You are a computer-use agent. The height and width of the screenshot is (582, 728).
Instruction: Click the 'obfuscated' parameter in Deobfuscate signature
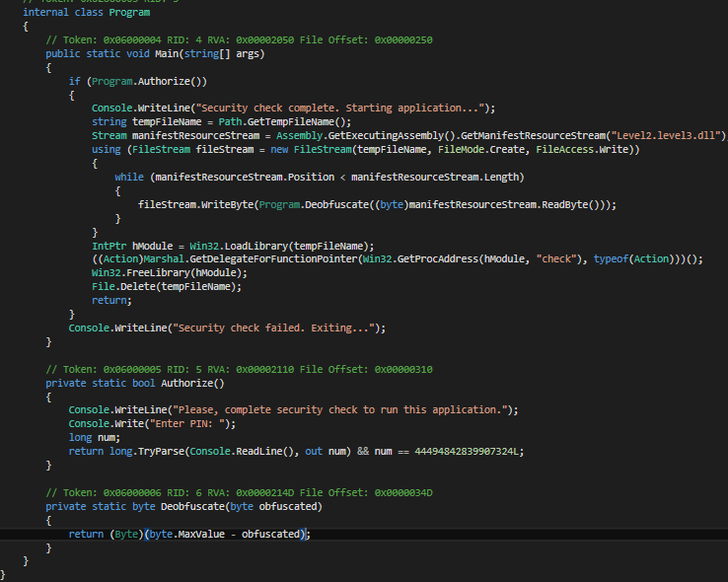[287, 507]
